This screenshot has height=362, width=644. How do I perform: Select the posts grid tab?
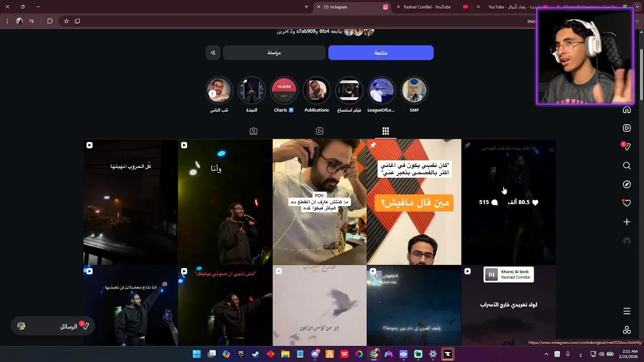(385, 131)
